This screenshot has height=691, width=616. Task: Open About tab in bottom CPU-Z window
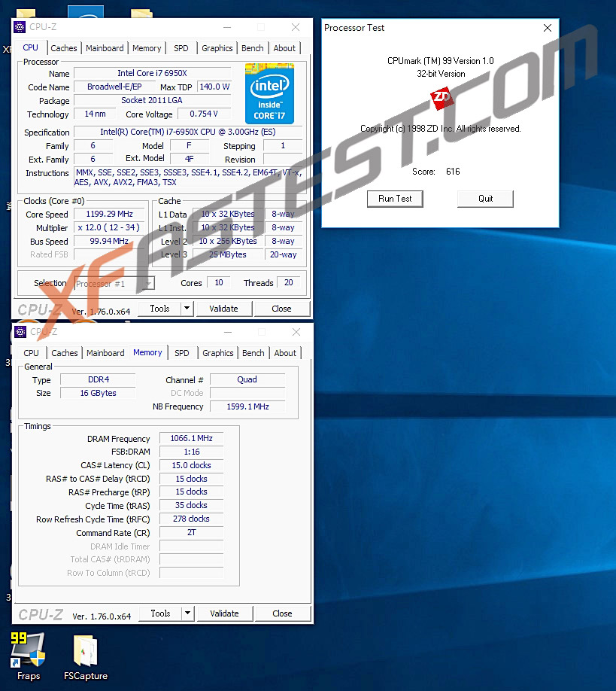[285, 353]
